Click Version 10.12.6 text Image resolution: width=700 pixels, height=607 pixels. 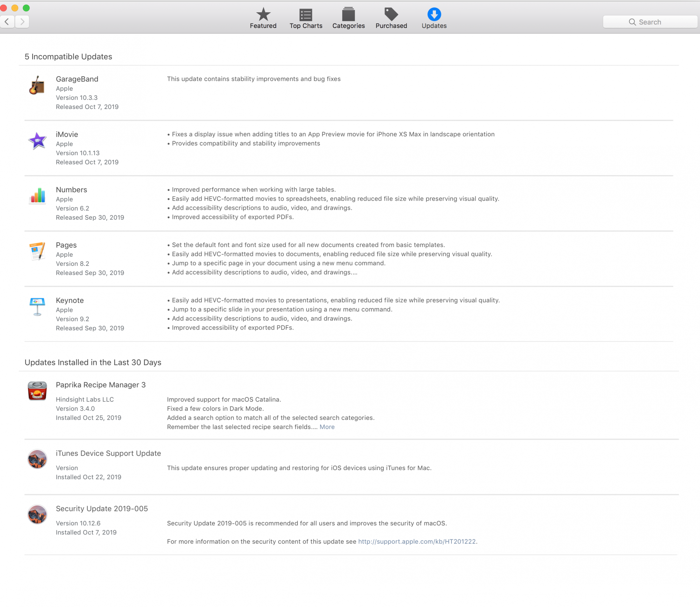pyautogui.click(x=78, y=523)
